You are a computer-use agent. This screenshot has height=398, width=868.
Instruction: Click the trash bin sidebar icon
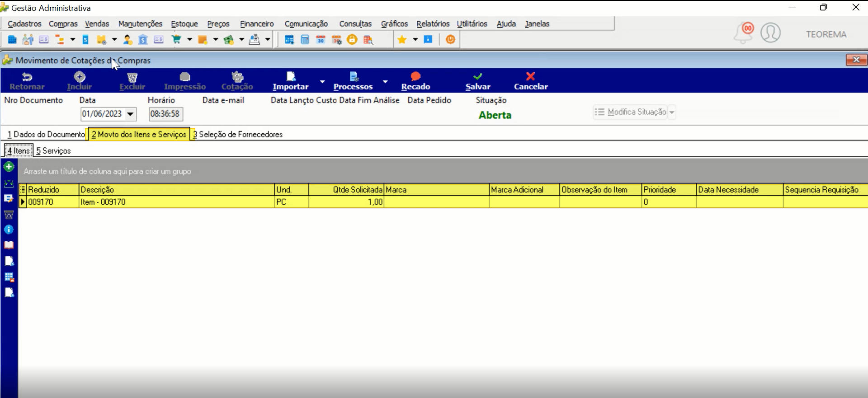[9, 215]
